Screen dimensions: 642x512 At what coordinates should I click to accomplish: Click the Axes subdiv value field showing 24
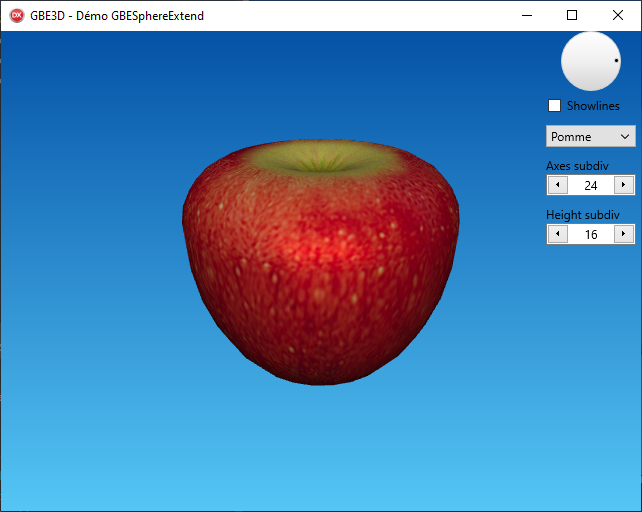coord(590,185)
